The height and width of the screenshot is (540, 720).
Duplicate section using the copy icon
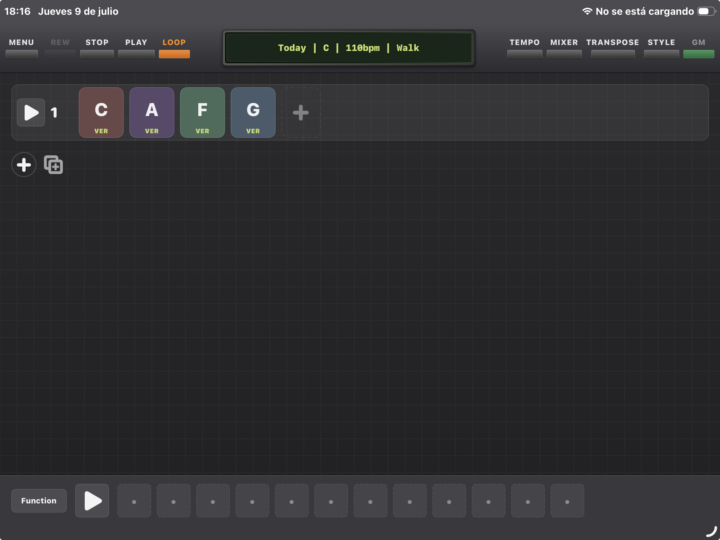(x=53, y=164)
